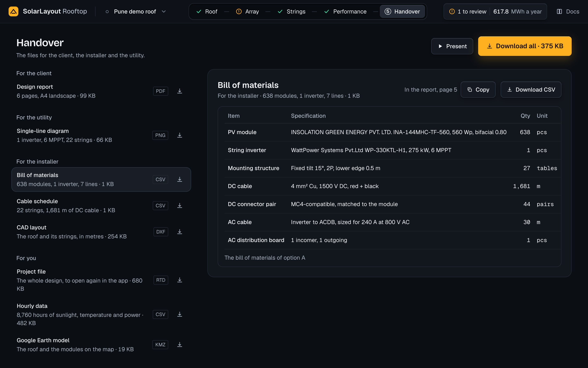
Task: Select the Handover step
Action: click(x=402, y=11)
